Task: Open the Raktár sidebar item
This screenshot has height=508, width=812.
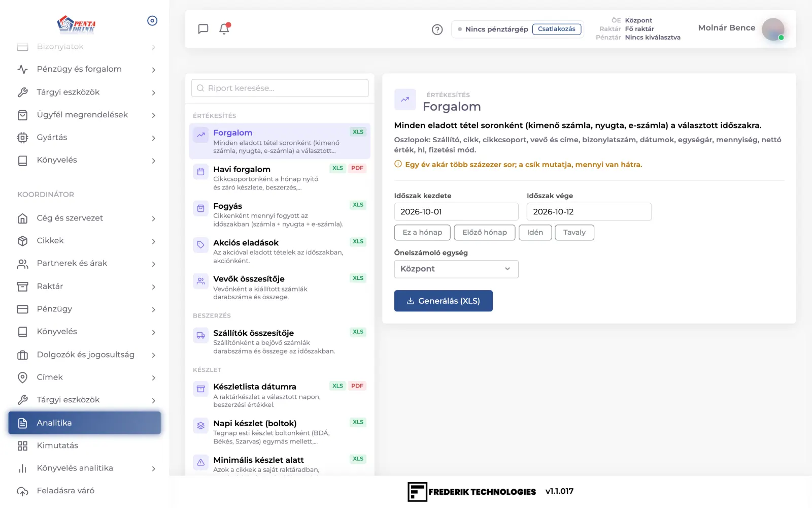Action: coord(84,287)
